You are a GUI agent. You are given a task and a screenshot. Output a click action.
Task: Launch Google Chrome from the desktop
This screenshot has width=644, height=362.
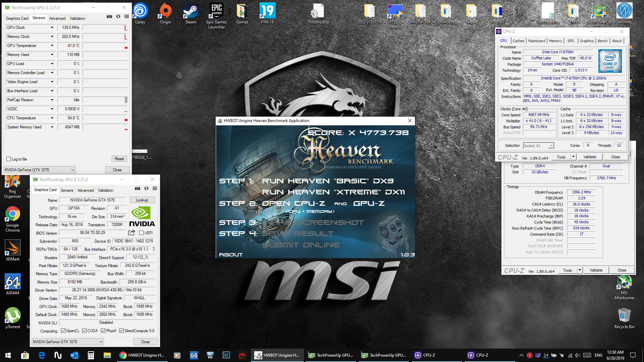pyautogui.click(x=12, y=219)
